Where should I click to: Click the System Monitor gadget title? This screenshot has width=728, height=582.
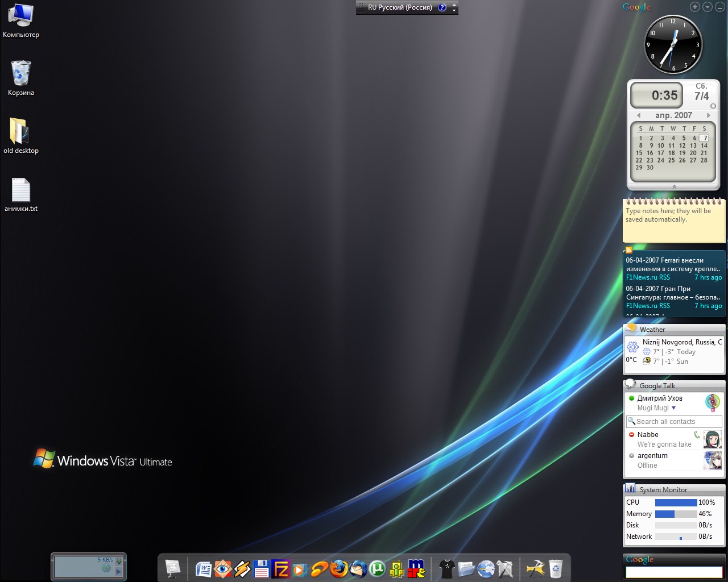click(x=663, y=490)
